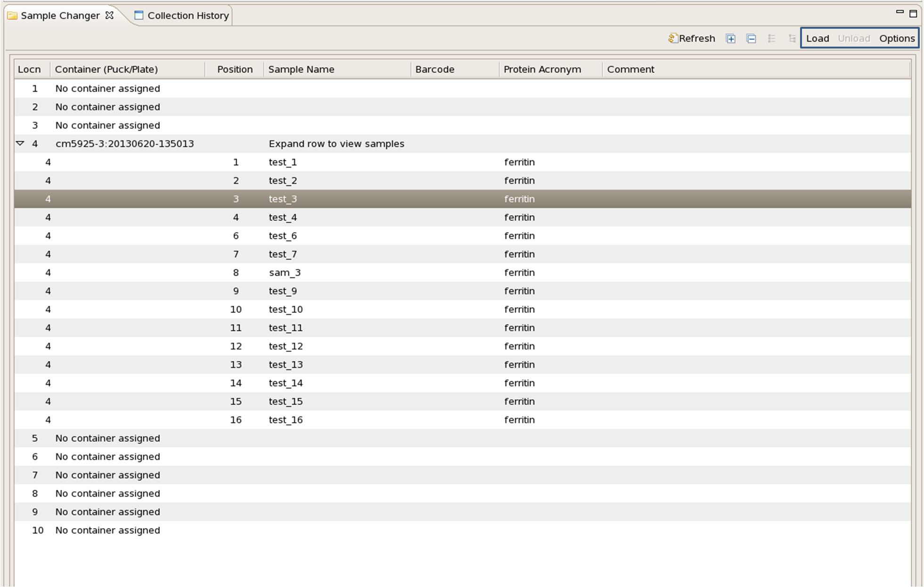Viewport: 924px width, 587px height.
Task: Click the hierarchical tree layout icon
Action: click(792, 39)
